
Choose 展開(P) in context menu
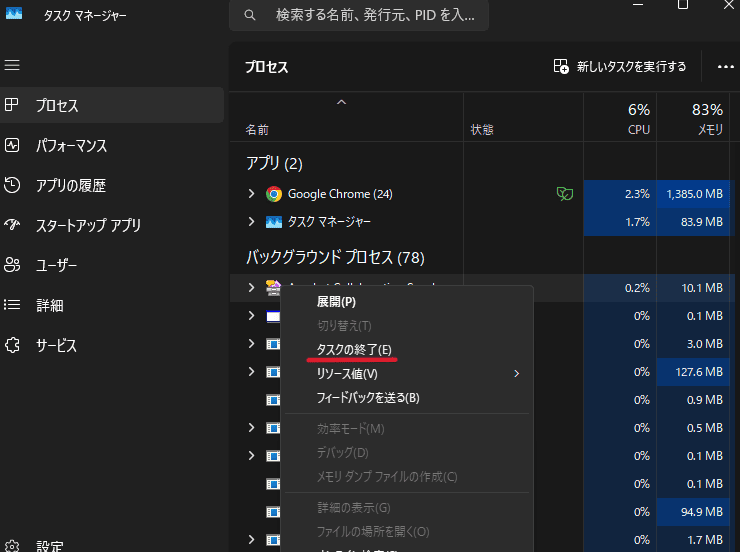407,301
